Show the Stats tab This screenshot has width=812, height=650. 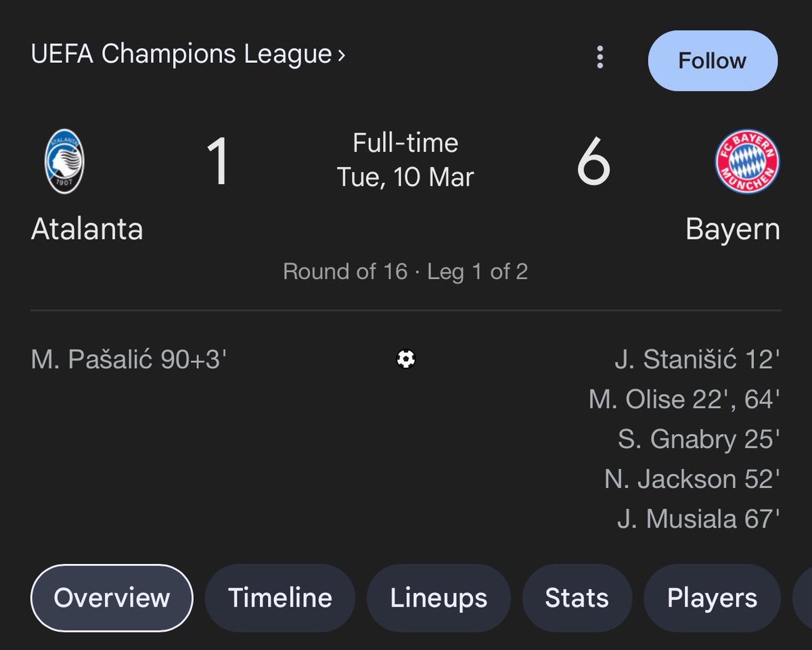[x=577, y=598]
